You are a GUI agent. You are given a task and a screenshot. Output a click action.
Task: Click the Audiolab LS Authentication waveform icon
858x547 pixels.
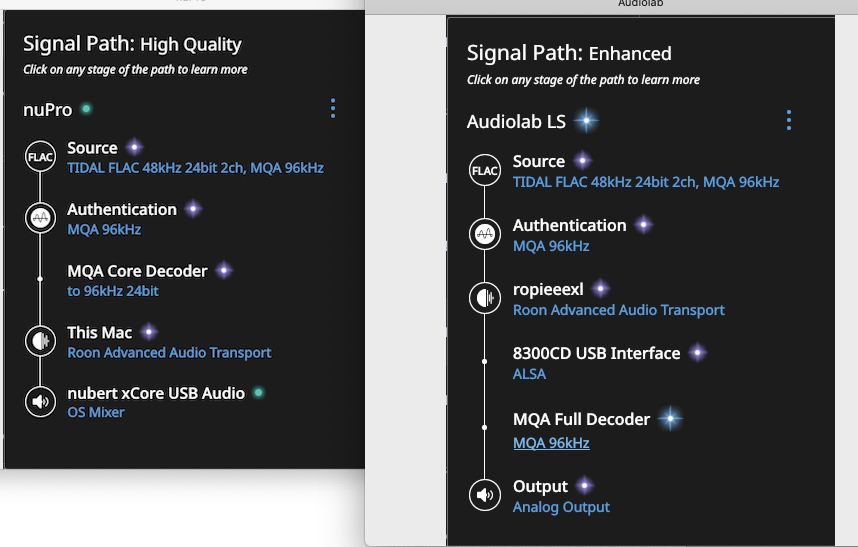485,235
